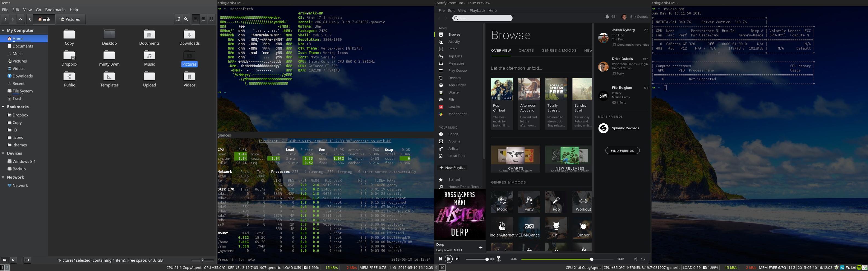868x271 pixels.
Task: Toggle repeat in Spotify
Action: tap(643, 259)
